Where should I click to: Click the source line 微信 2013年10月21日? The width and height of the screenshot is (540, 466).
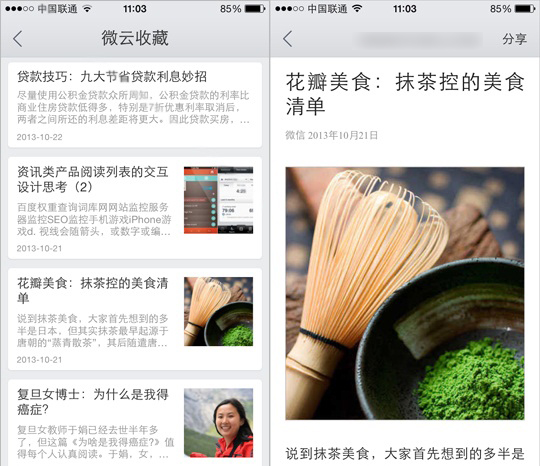click(332, 135)
